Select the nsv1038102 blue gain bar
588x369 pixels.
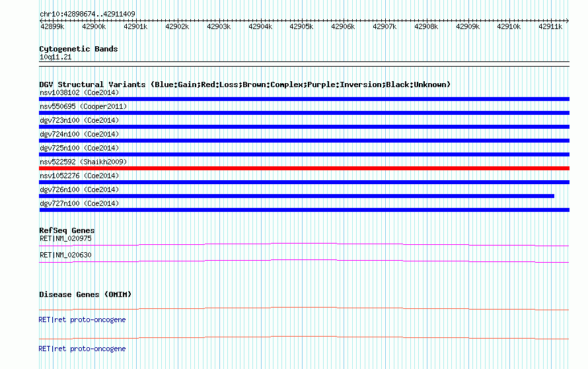(304, 99)
